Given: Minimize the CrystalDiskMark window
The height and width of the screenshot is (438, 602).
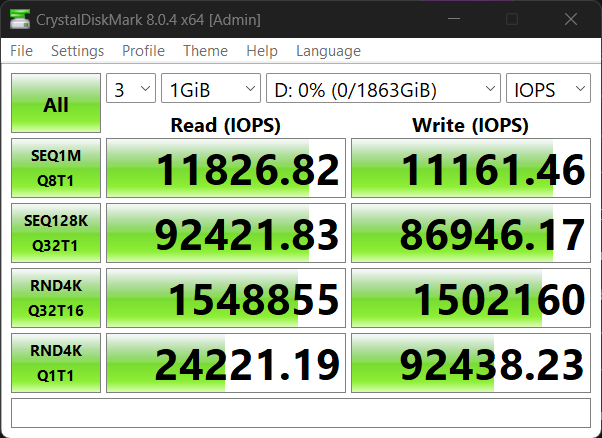Looking at the screenshot, I should tap(454, 19).
